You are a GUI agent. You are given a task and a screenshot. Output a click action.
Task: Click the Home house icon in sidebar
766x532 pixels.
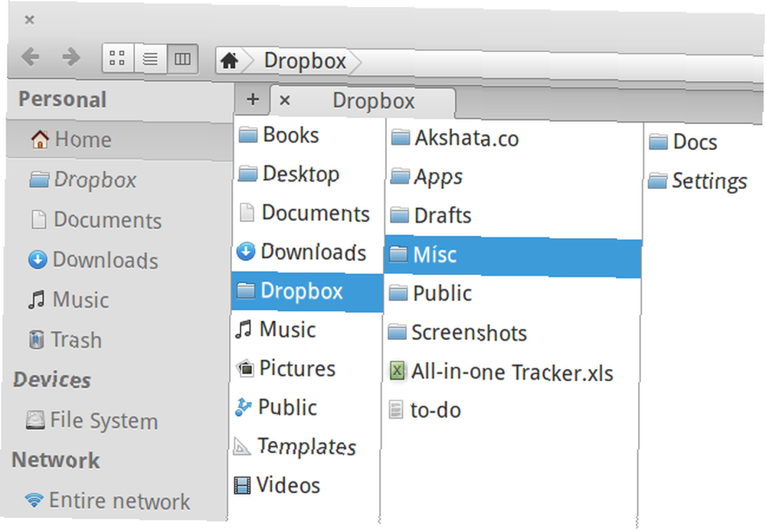40,139
